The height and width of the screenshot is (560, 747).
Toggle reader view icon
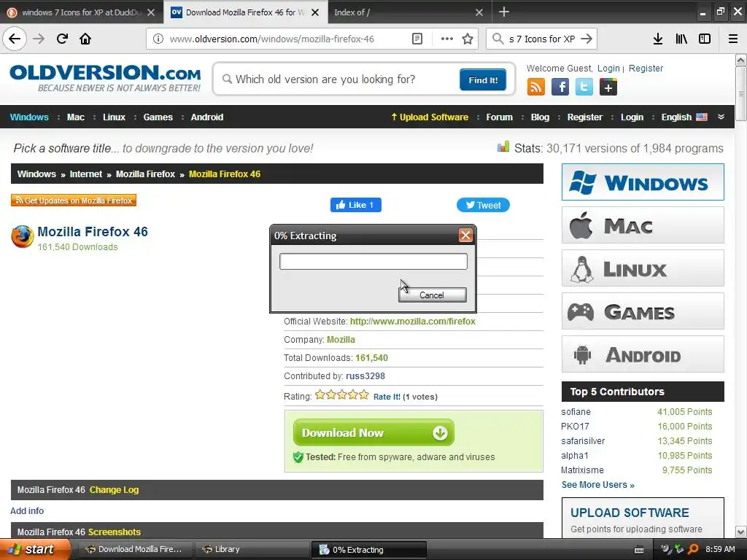point(417,39)
